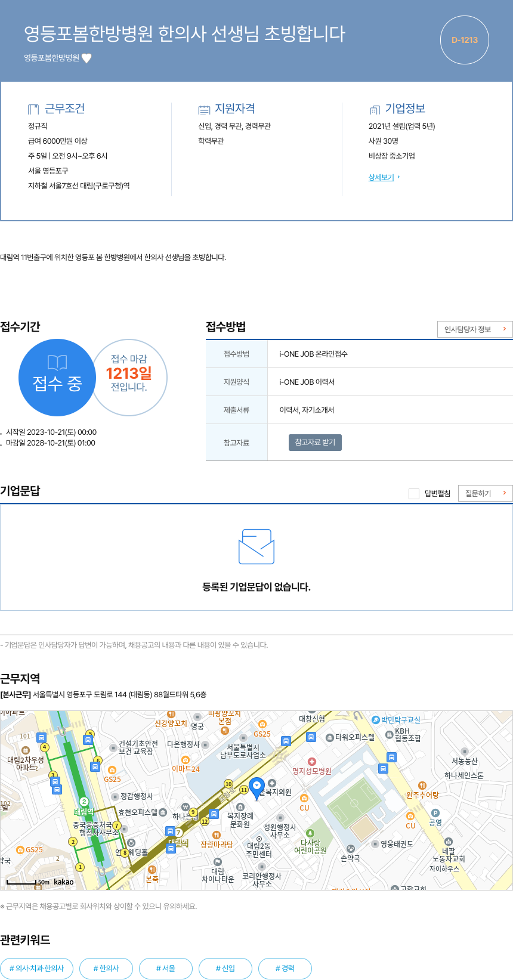Select the #신입 keyword tag
The image size is (513, 980).
225,969
